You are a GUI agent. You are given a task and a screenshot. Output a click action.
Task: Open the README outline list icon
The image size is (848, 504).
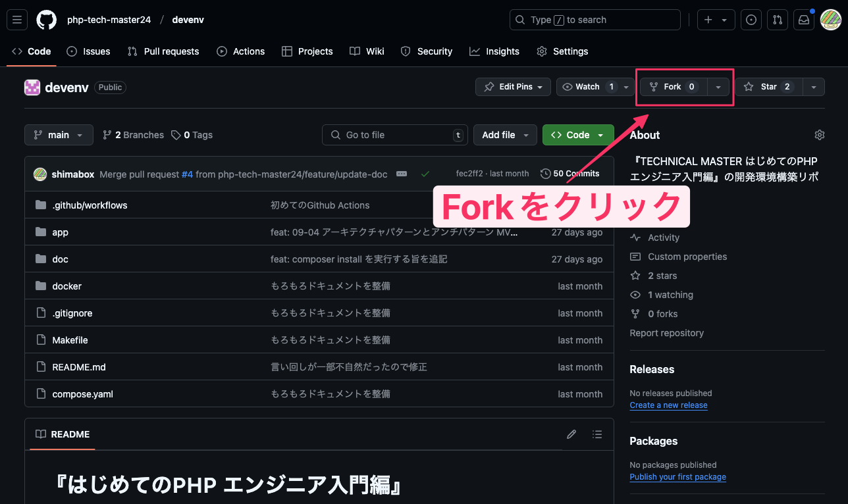597,434
